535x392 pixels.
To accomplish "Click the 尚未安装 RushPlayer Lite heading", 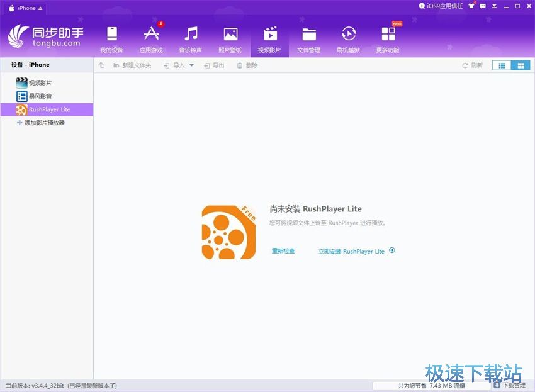I will [x=315, y=209].
